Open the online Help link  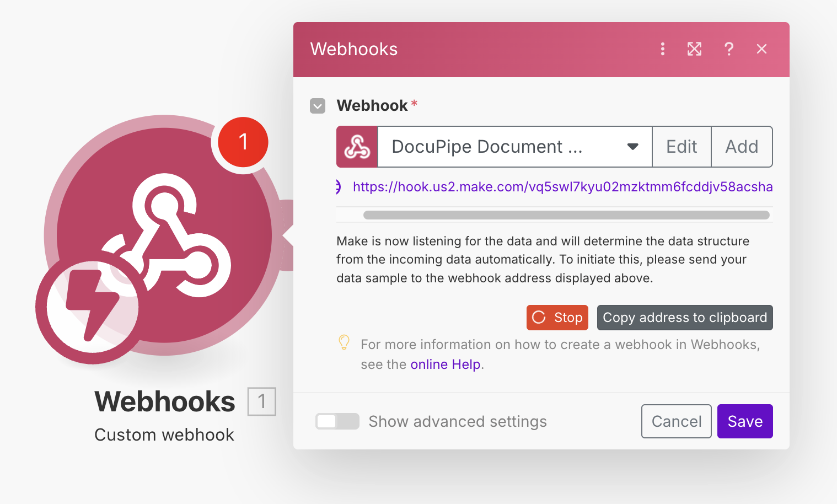[446, 364]
